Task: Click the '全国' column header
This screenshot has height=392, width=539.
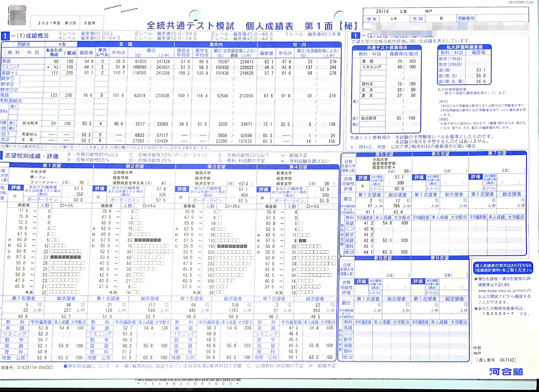Action: (125, 44)
